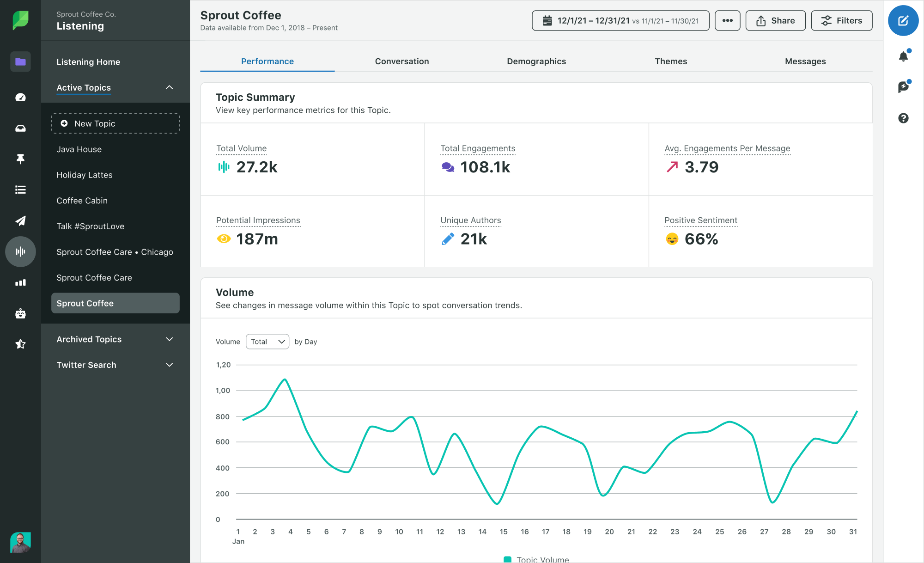Expand the Archived Topics section
The image size is (924, 563).
tap(168, 339)
